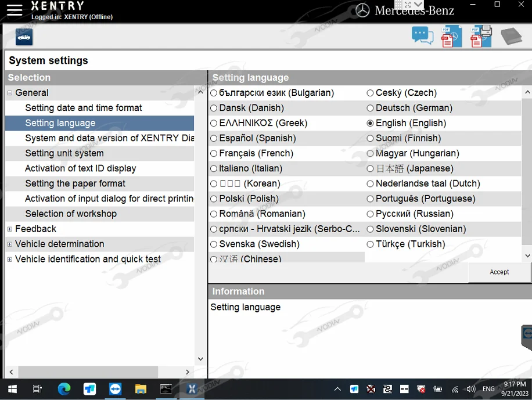Image resolution: width=532 pixels, height=400 pixels.
Task: Click the ENG language indicator
Action: [488, 389]
